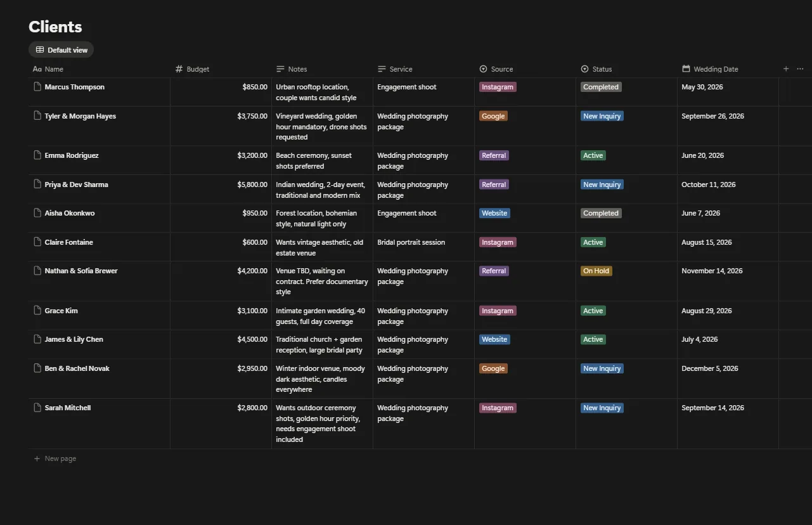This screenshot has height=525, width=812.
Task: Click the page icon beside Ben & Rachel Novak
Action: click(37, 368)
